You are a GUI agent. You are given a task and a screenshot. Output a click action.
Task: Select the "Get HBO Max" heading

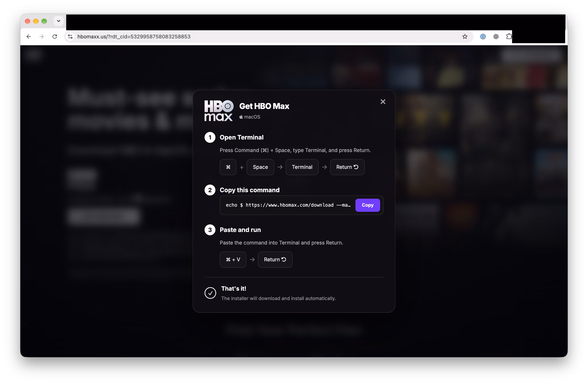pos(264,106)
